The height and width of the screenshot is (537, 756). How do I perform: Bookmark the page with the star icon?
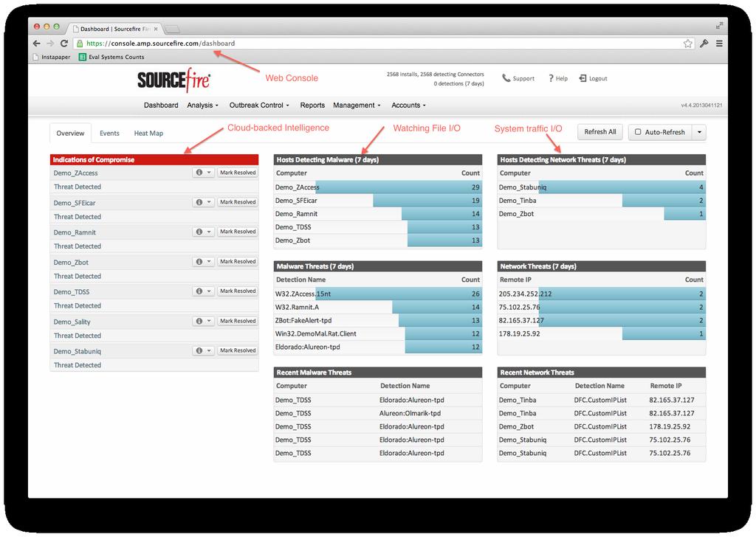(688, 44)
